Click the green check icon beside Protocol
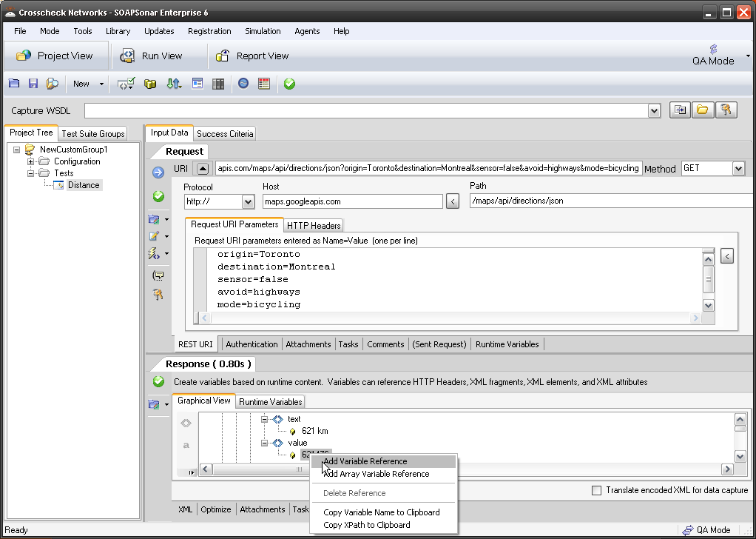 pyautogui.click(x=158, y=196)
